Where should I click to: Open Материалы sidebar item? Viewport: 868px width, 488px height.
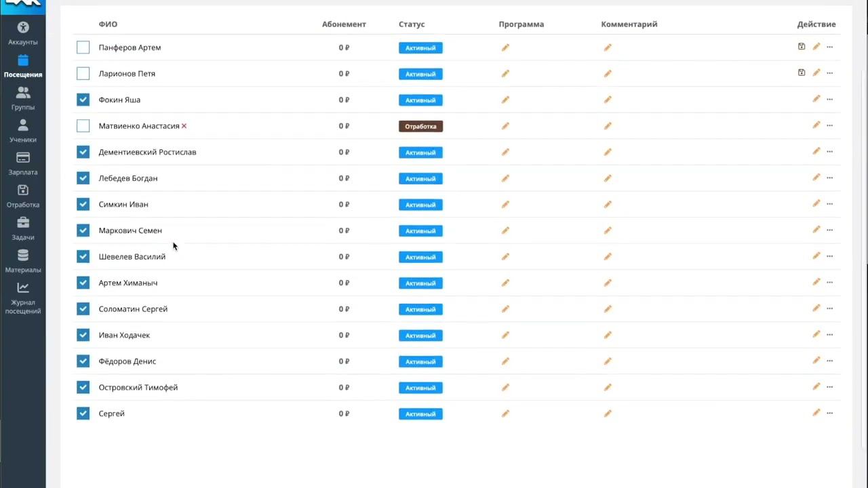[x=23, y=262]
